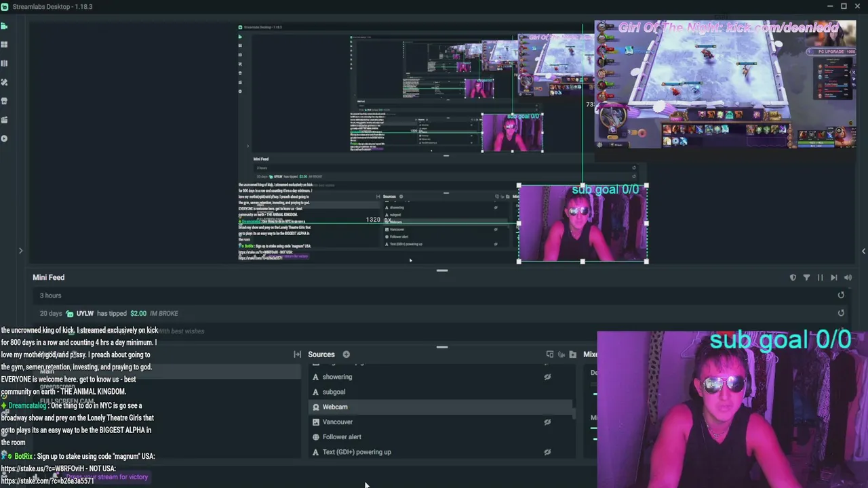Replay the 3 hours event alert
Image resolution: width=868 pixels, height=488 pixels.
click(841, 295)
